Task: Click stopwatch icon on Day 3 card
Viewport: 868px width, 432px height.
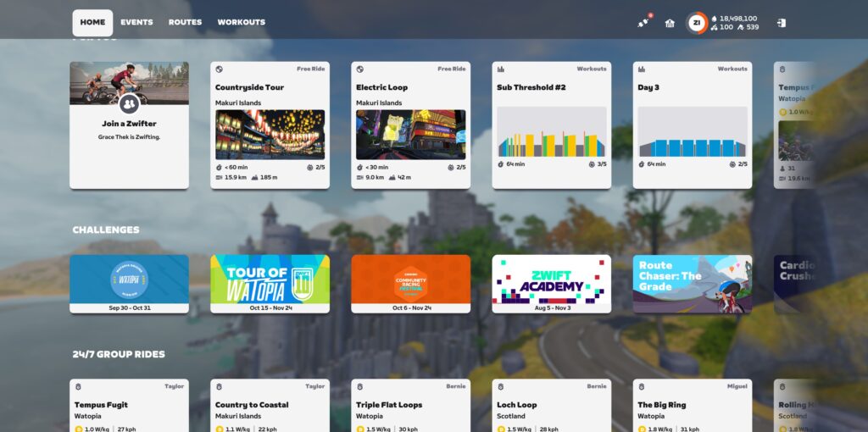Action: tap(643, 164)
